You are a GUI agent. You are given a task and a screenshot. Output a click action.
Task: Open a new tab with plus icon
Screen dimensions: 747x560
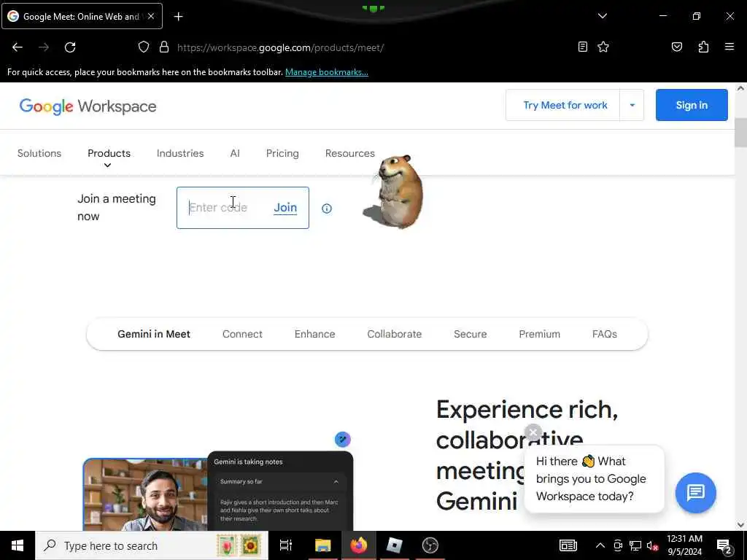pos(178,17)
